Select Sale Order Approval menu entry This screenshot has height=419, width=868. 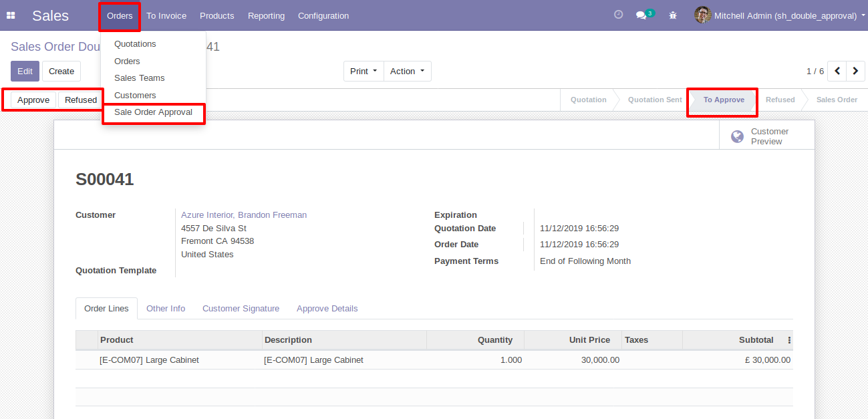click(x=153, y=112)
